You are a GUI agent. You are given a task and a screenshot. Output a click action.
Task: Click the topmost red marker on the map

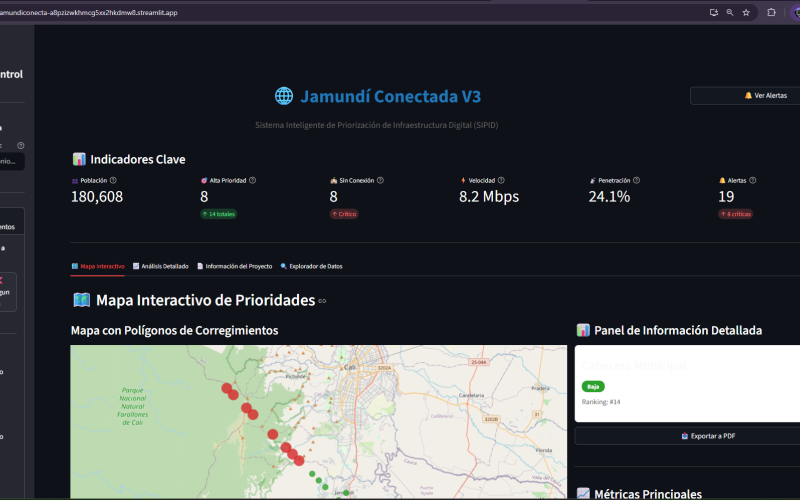point(227,388)
